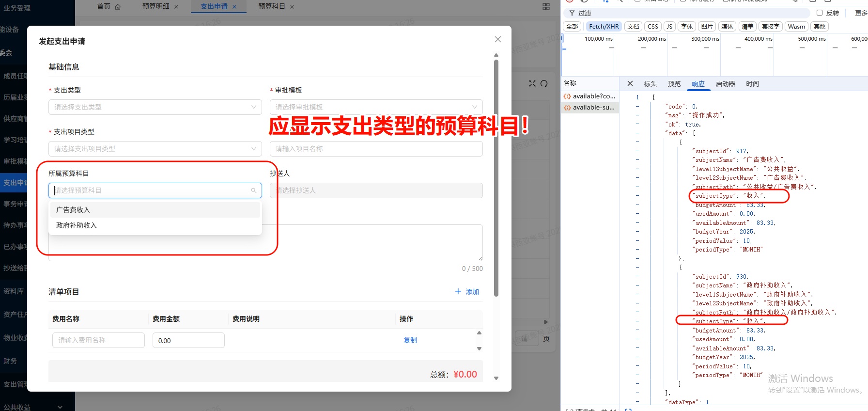The width and height of the screenshot is (868, 411).
Task: Click the home icon beside 首页
Action: 118,7
